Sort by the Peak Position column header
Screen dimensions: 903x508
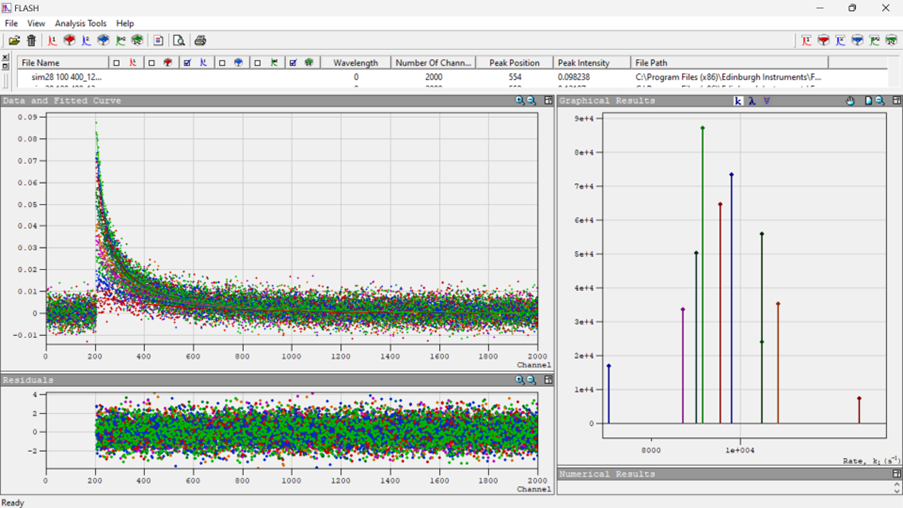coord(514,63)
